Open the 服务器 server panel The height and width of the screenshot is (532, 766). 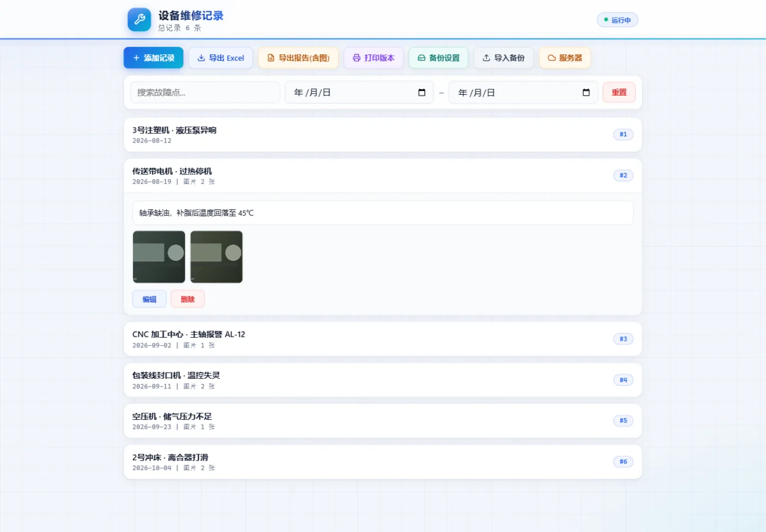tap(565, 58)
